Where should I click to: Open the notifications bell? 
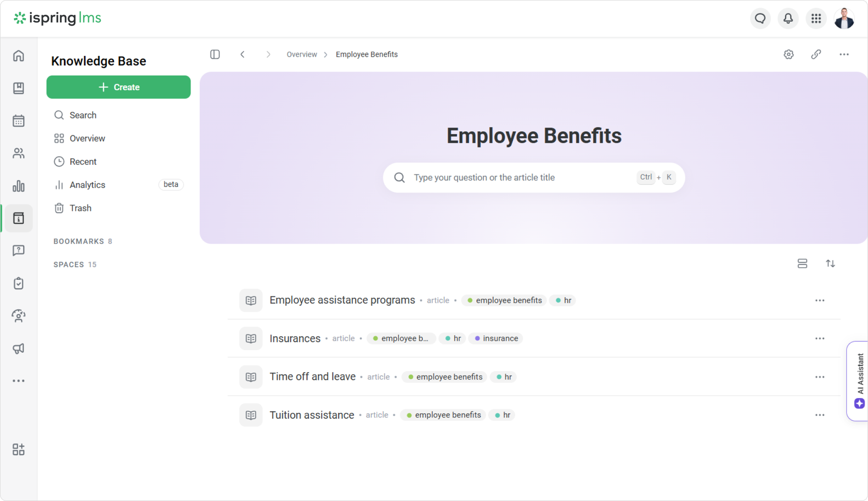point(788,19)
